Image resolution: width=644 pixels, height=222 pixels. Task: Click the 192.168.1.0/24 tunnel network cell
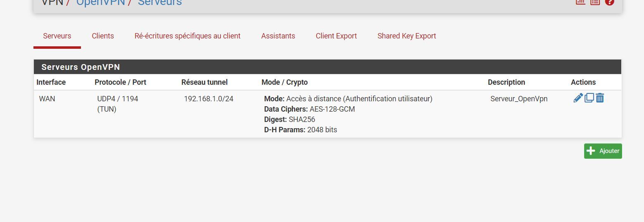pos(209,99)
